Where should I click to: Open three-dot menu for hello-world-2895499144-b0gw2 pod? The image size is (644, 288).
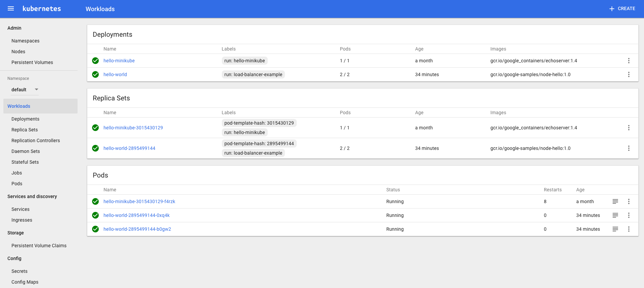click(x=628, y=229)
